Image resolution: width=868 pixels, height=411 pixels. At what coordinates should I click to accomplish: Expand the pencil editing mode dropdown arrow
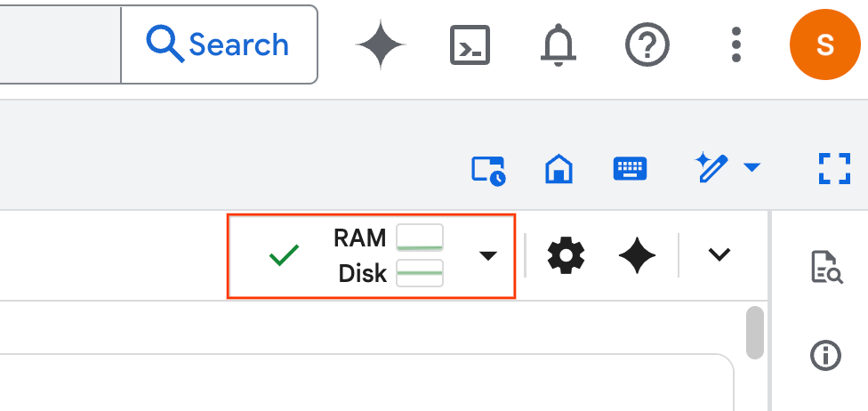pyautogui.click(x=751, y=167)
